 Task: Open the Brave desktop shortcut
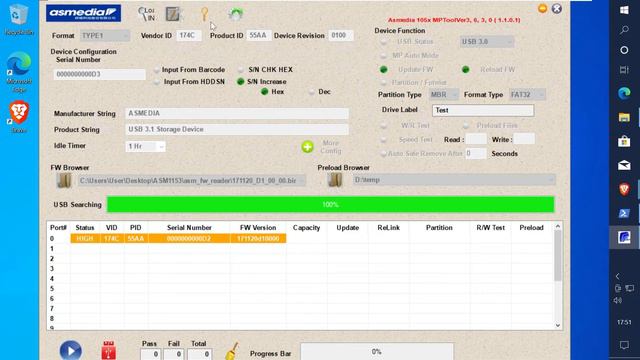pyautogui.click(x=19, y=117)
